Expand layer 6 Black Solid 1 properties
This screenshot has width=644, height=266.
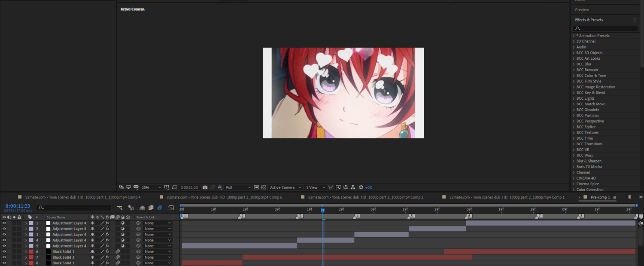pyautogui.click(x=26, y=251)
